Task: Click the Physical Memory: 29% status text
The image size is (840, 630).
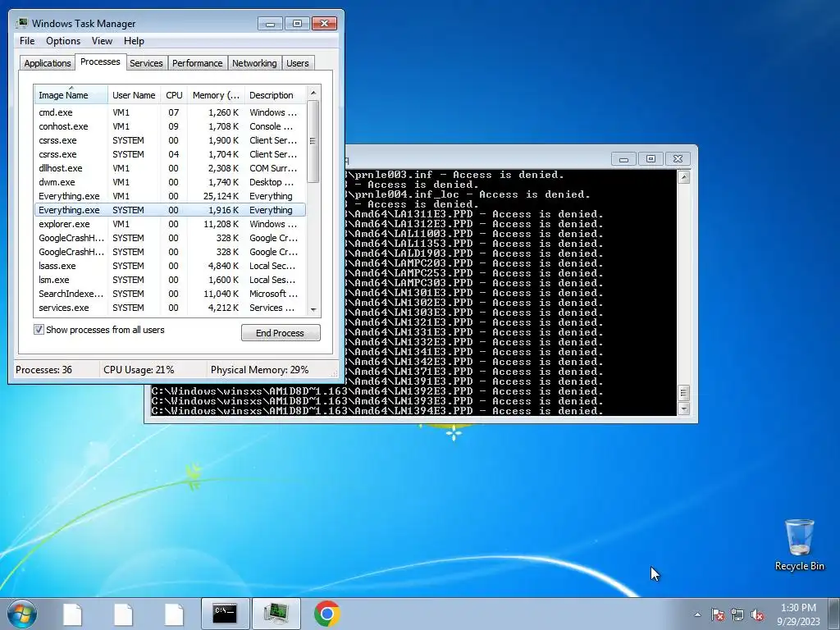Action: [259, 370]
